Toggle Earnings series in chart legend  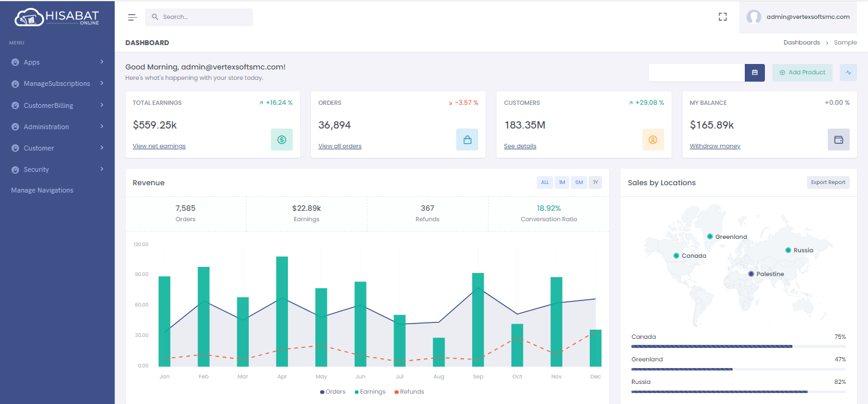click(370, 392)
